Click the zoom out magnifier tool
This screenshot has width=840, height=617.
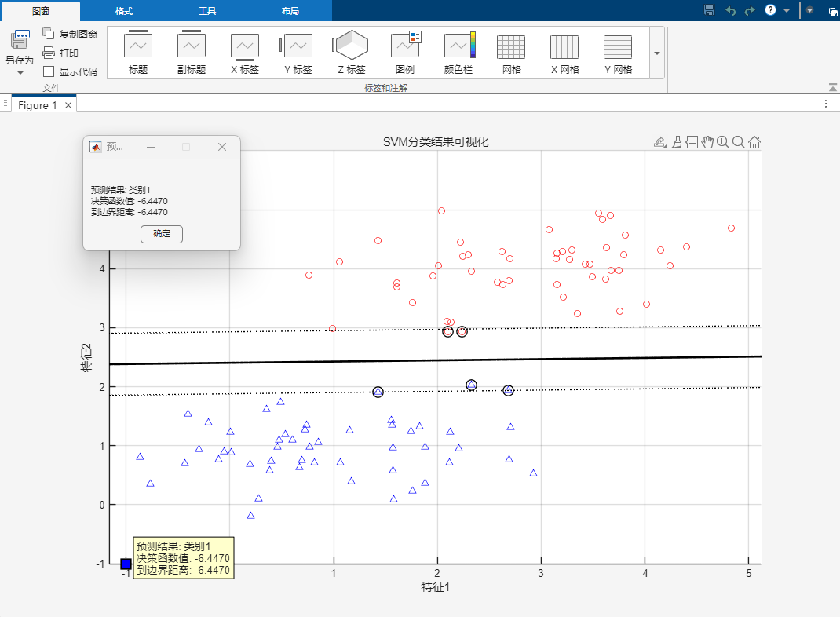[x=739, y=142]
